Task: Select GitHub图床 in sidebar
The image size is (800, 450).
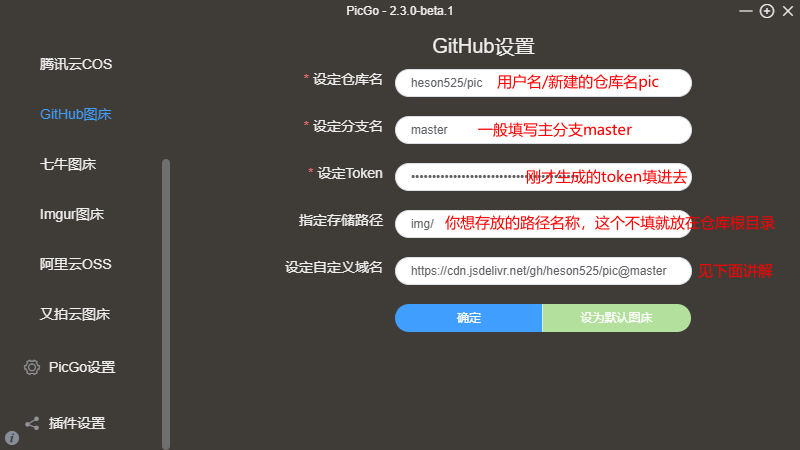Action: coord(76,114)
